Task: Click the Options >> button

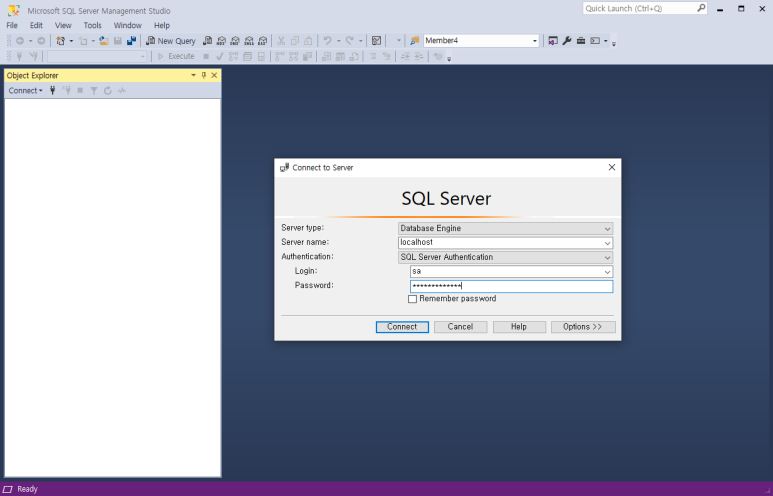Action: point(583,327)
